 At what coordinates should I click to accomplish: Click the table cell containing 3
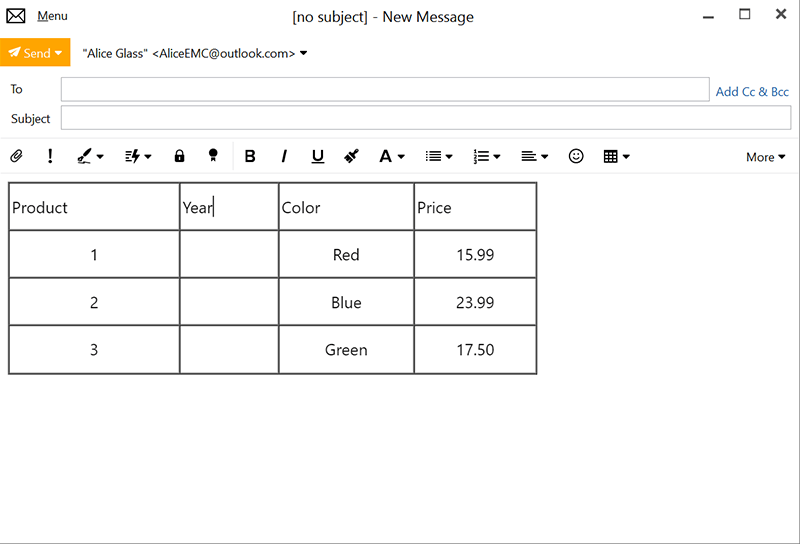[94, 350]
